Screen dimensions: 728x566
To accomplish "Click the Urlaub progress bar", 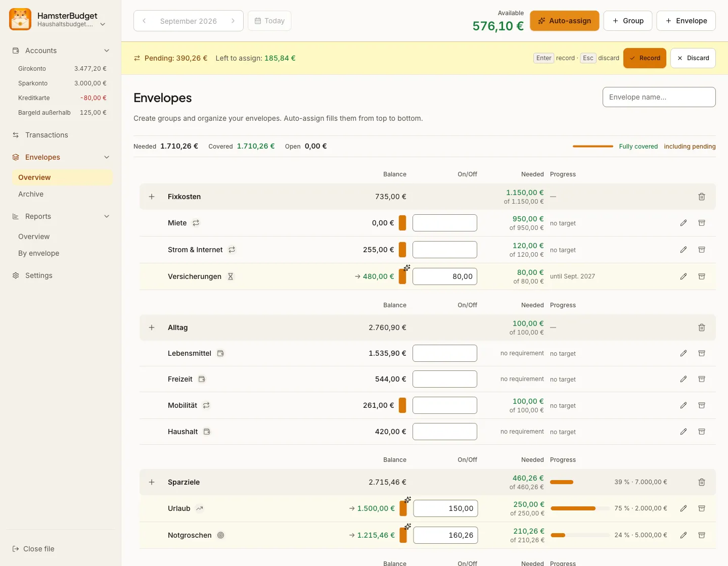I will (580, 508).
